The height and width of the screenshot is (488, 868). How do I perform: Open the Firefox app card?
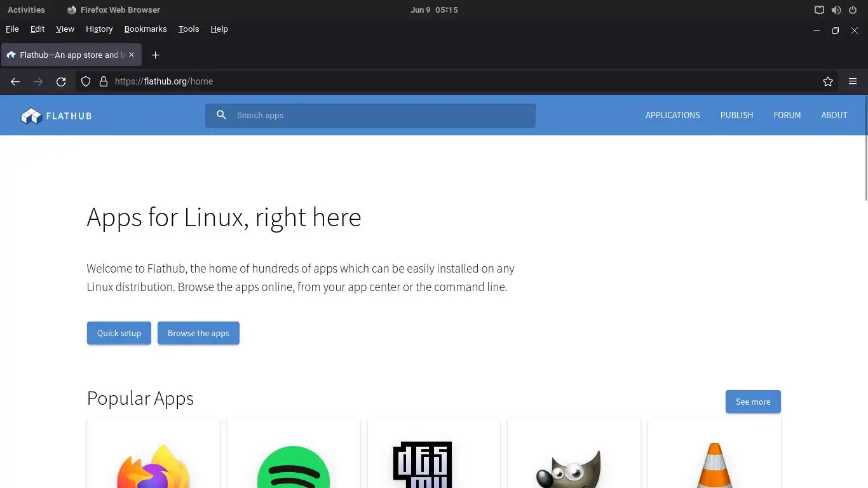point(153,454)
